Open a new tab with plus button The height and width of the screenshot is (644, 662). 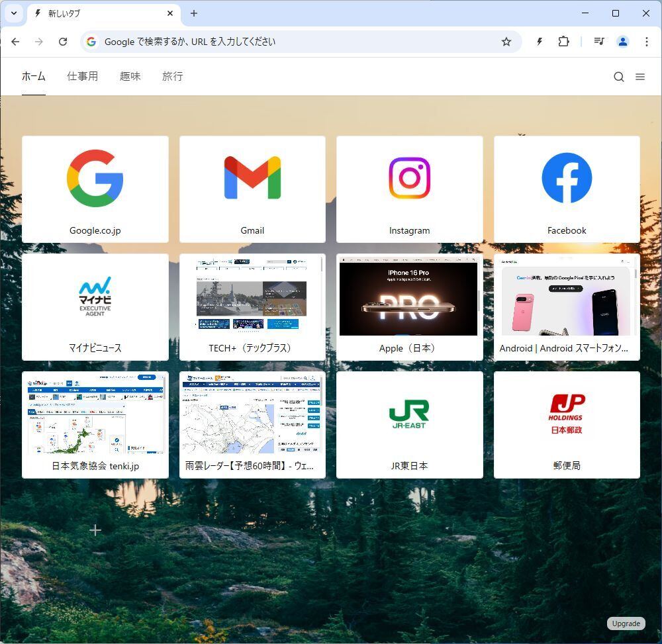194,13
